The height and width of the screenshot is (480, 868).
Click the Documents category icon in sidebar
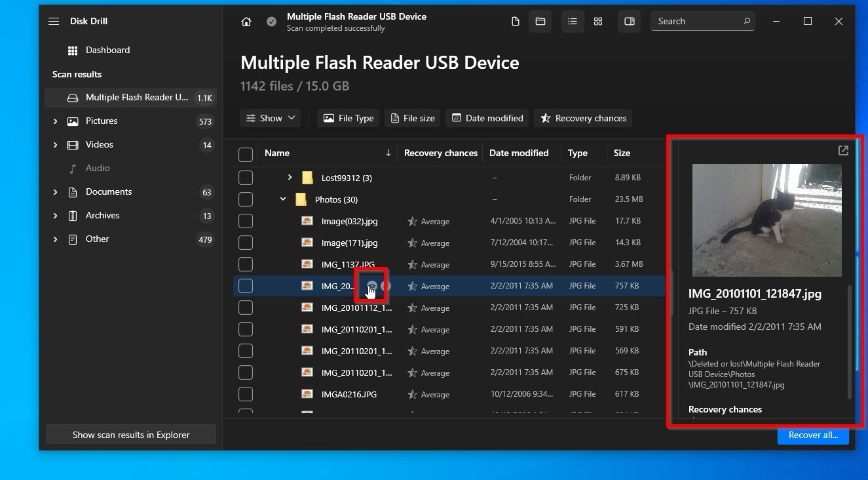click(73, 192)
